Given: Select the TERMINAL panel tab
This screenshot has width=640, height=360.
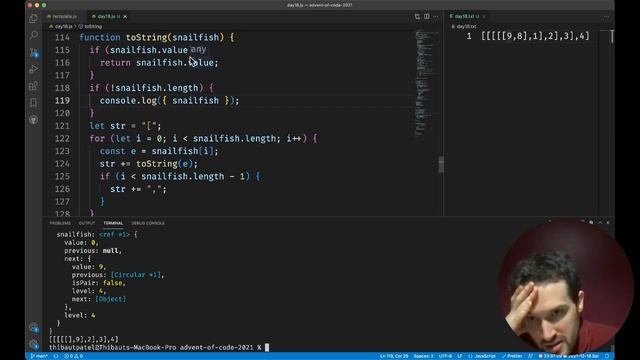Looking at the screenshot, I should (113, 223).
